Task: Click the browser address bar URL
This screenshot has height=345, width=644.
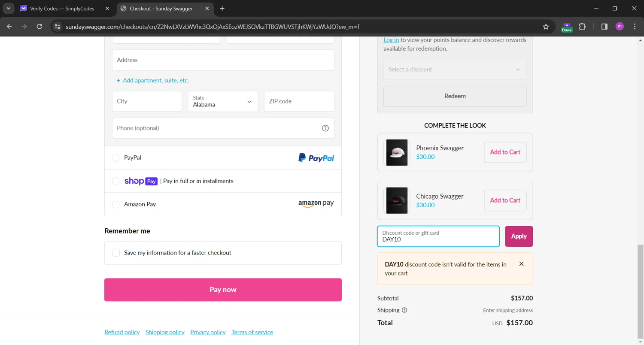Action: tap(213, 27)
